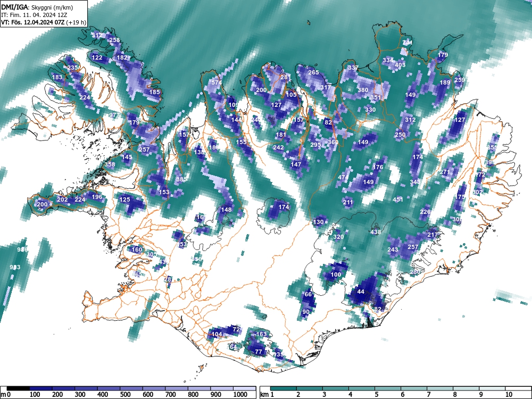Click the visibility label 351
This screenshot has height=399, width=532.
[x=376, y=97]
